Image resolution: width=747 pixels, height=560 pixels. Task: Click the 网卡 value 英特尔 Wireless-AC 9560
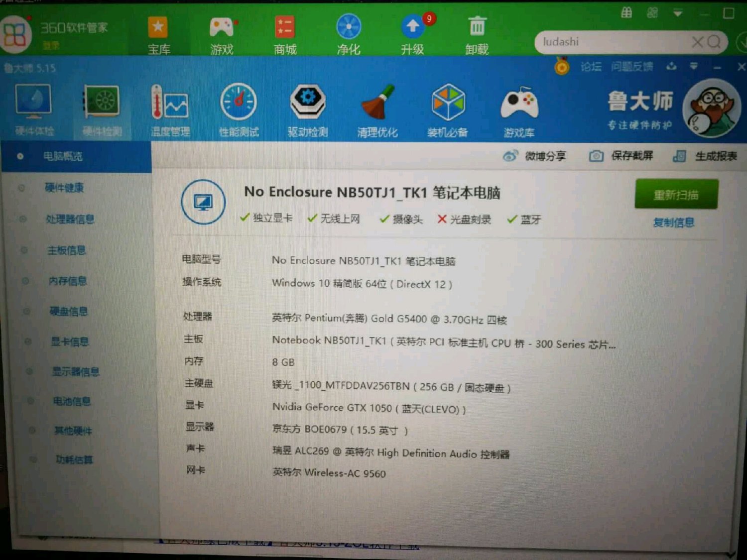click(x=329, y=472)
